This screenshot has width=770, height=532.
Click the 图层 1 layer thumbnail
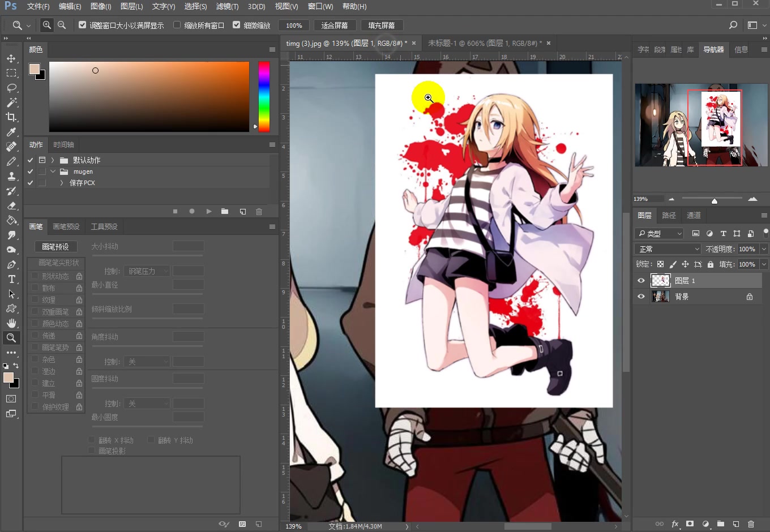click(660, 281)
